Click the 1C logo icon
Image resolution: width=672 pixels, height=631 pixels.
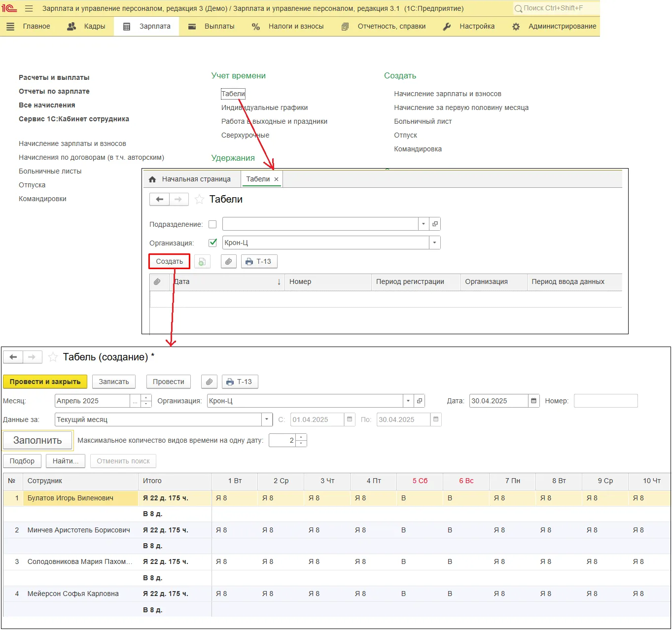point(9,8)
